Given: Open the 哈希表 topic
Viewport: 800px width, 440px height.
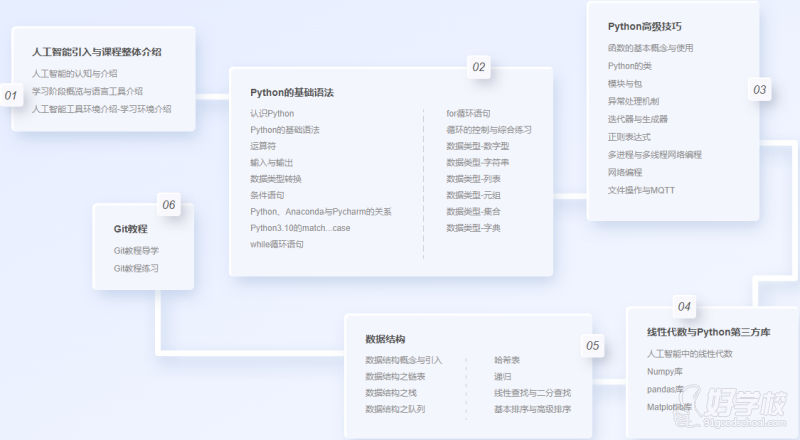Looking at the screenshot, I should [506, 360].
